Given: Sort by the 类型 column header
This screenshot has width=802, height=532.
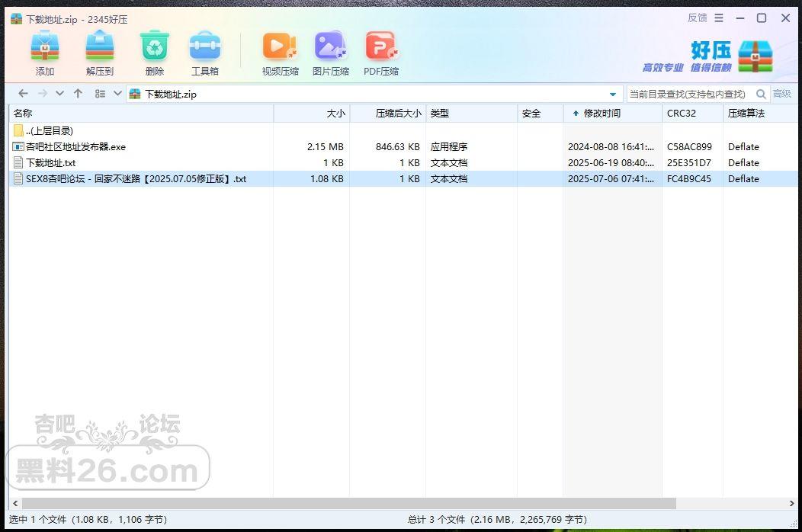Looking at the screenshot, I should pos(472,113).
